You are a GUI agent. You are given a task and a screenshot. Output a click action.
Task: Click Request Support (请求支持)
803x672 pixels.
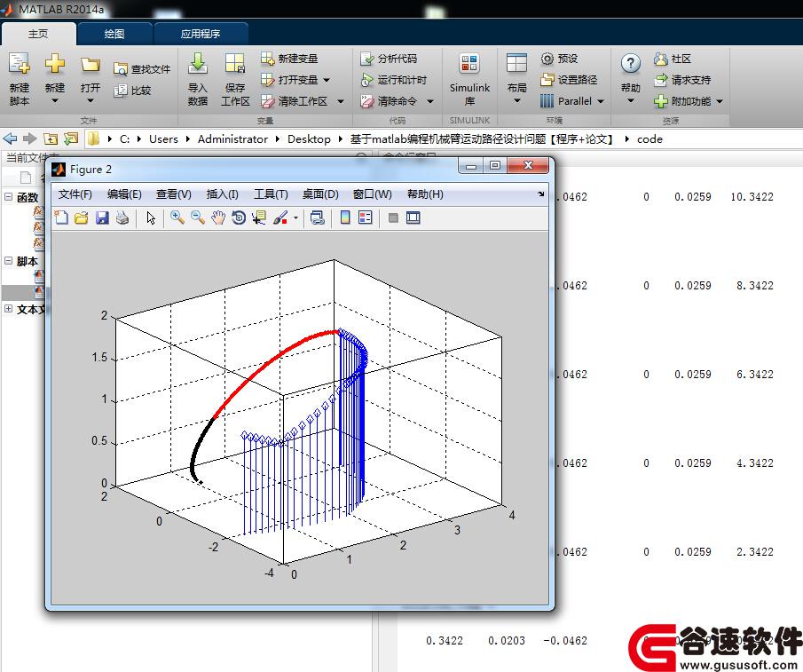(x=682, y=80)
